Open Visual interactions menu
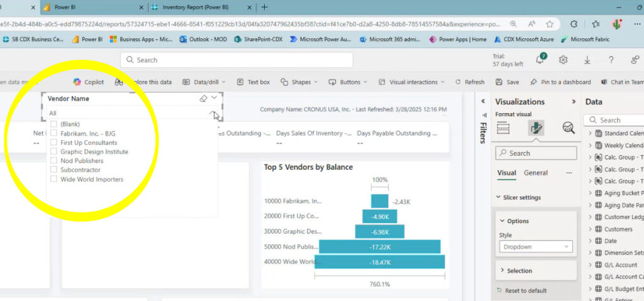 (411, 82)
